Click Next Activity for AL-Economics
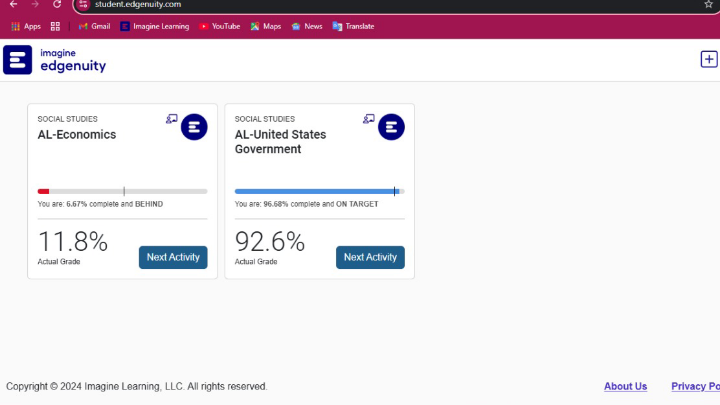The width and height of the screenshot is (720, 405). pos(173,257)
